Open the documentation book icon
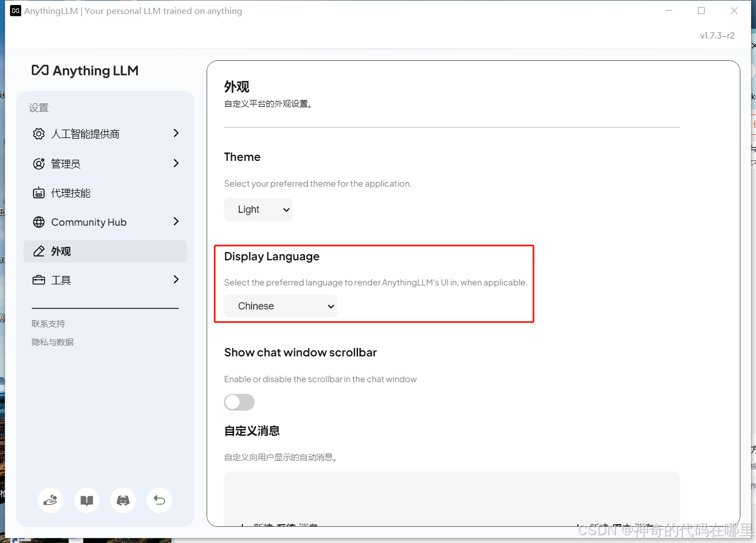Image resolution: width=756 pixels, height=543 pixels. pyautogui.click(x=87, y=500)
